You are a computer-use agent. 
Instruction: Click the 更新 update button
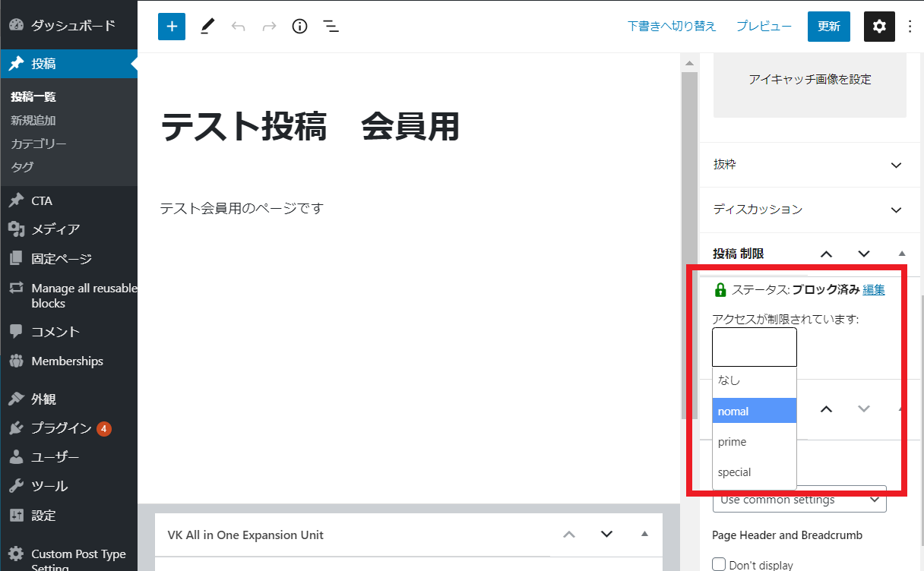click(829, 27)
